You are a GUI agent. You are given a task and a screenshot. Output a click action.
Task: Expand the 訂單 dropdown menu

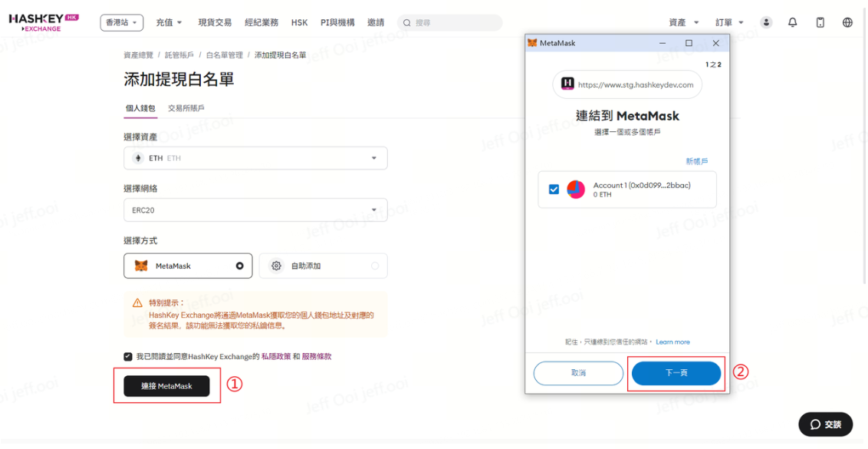pyautogui.click(x=730, y=23)
